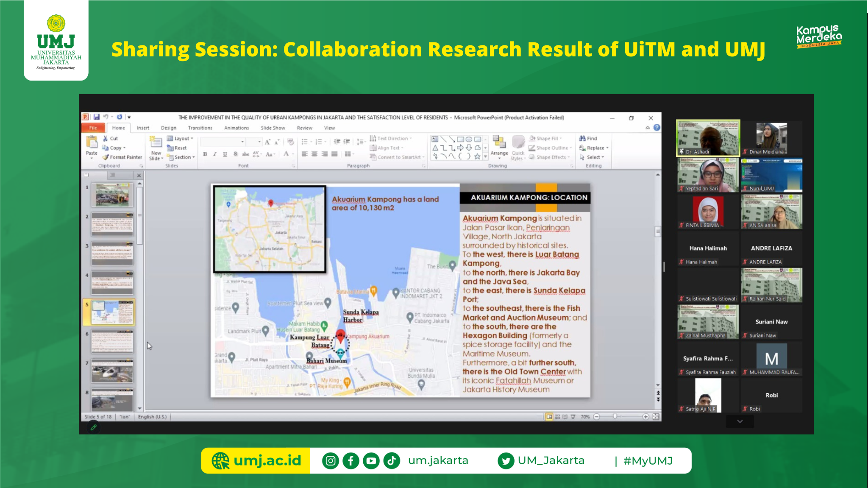Viewport: 868px width, 488px height.
Task: Click the Undo icon in the quick access toolbar
Action: [106, 117]
